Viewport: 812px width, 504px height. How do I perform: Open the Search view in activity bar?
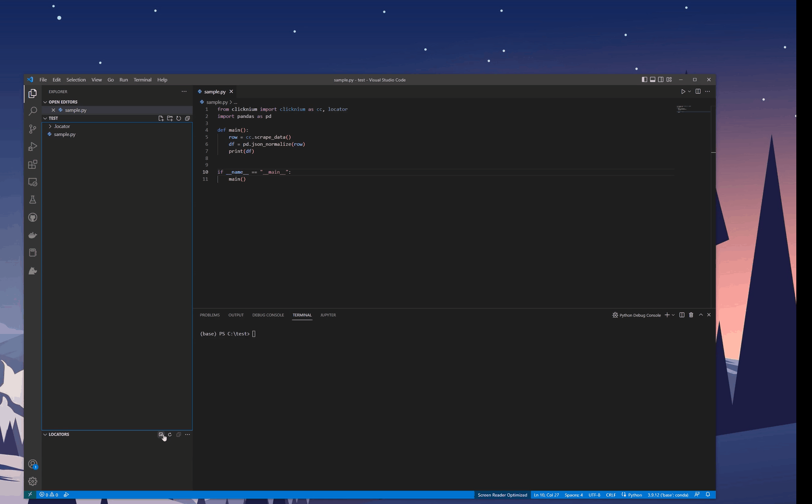(x=32, y=111)
